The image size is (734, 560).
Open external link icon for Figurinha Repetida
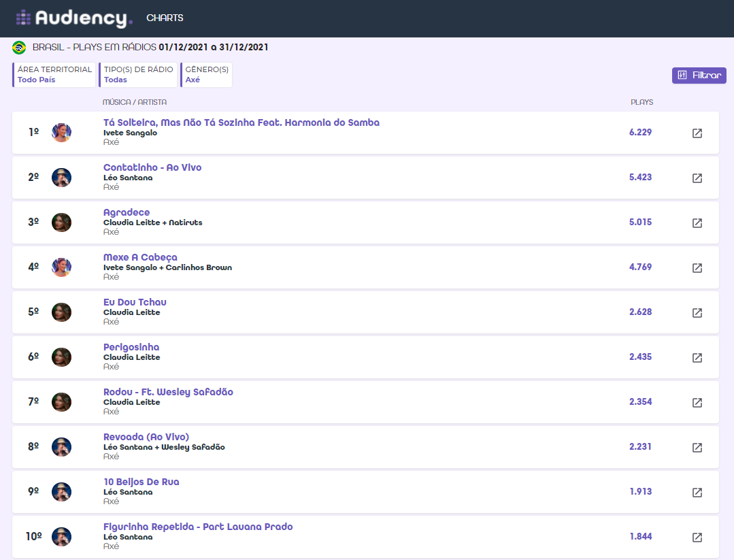tap(697, 537)
